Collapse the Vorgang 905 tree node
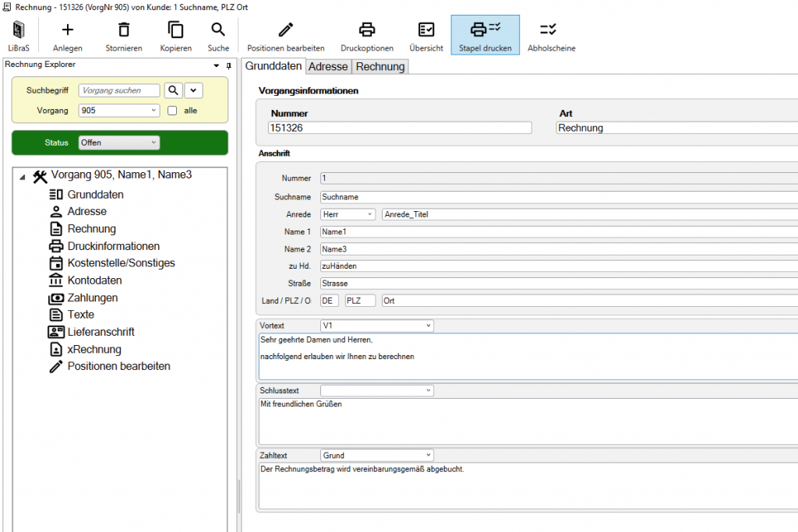The image size is (798, 532). click(x=22, y=176)
